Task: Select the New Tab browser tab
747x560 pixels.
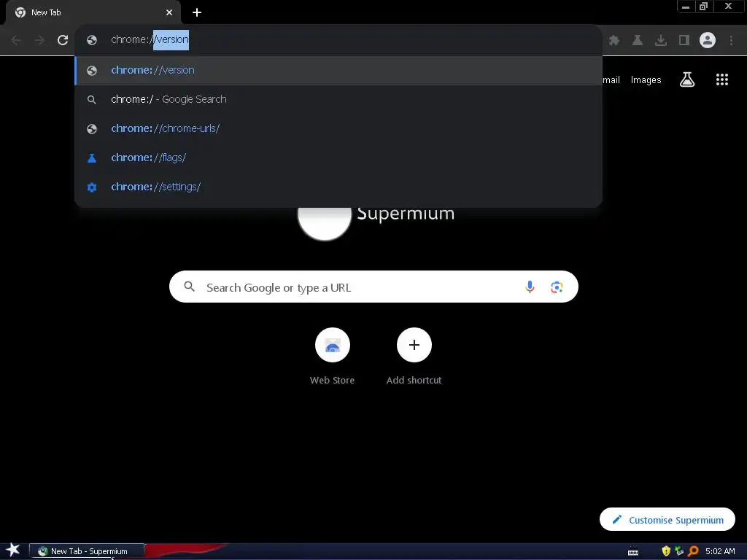Action: [x=93, y=12]
